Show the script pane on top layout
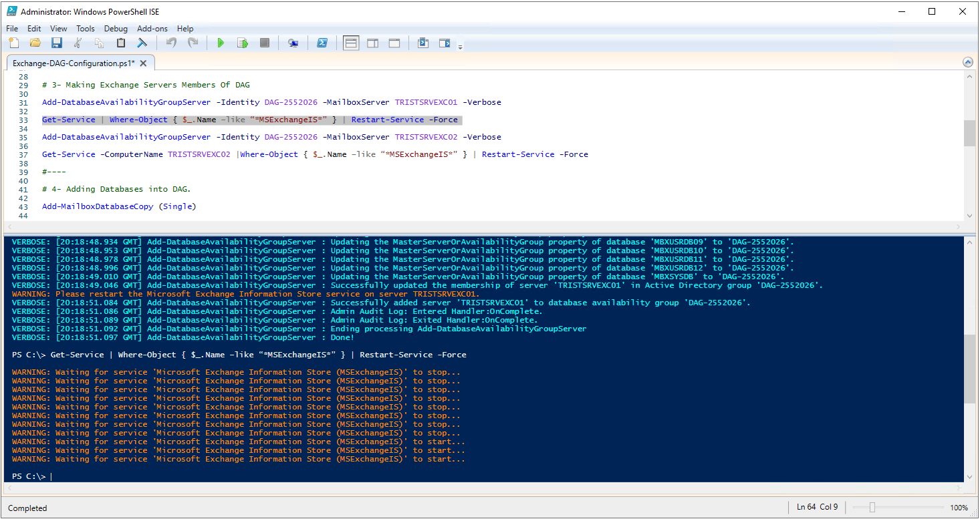 (x=351, y=43)
